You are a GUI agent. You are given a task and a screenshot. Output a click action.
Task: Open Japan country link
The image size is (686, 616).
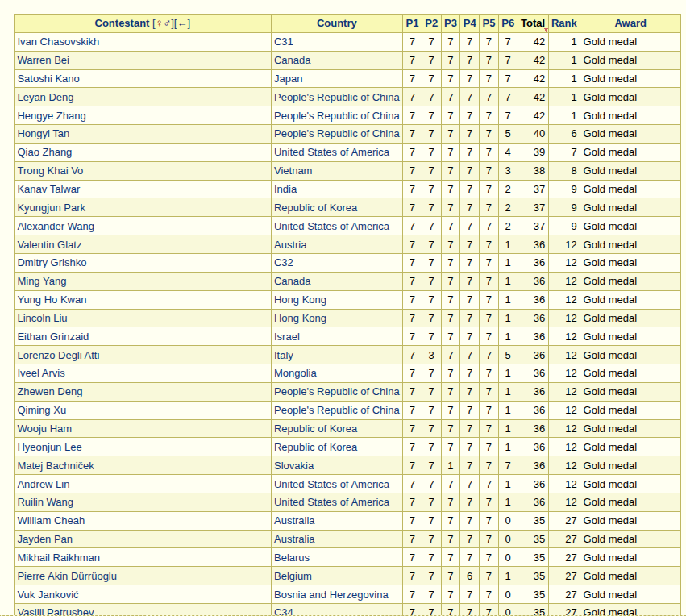coord(289,79)
